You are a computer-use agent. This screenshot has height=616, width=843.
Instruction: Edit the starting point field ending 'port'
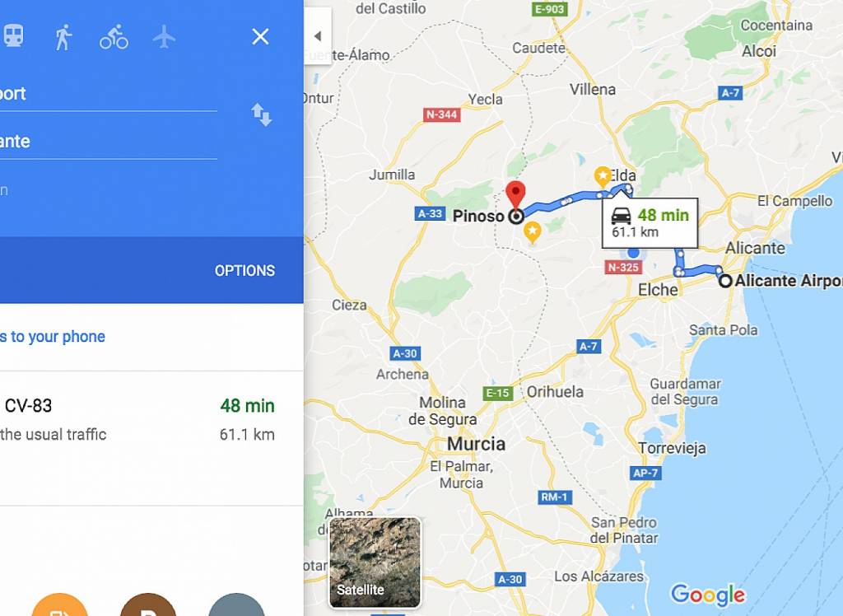pos(109,94)
